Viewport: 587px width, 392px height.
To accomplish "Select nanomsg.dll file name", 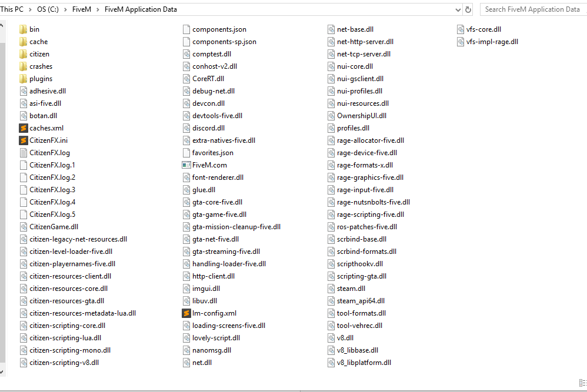I will pos(212,350).
